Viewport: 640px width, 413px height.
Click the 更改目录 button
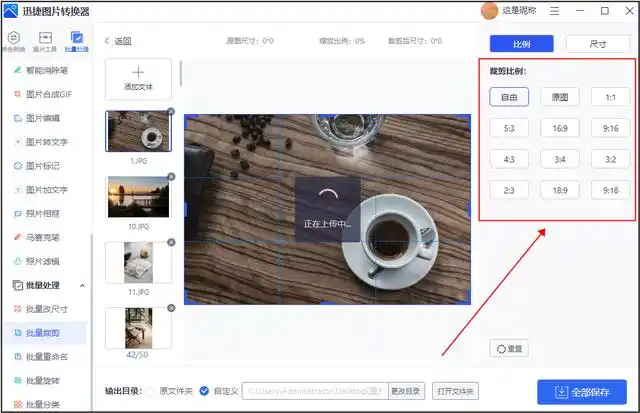click(x=405, y=390)
